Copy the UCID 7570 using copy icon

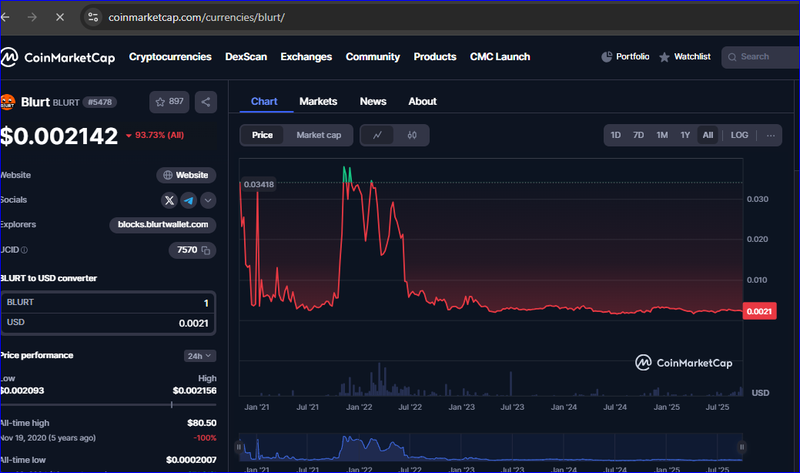pyautogui.click(x=206, y=250)
